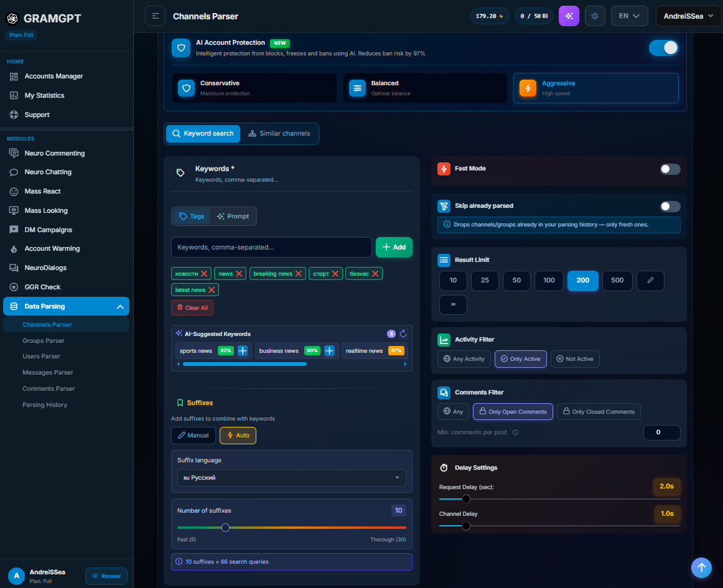The image size is (723, 588).
Task: Open Groups Parser in sidebar
Action: (x=44, y=341)
